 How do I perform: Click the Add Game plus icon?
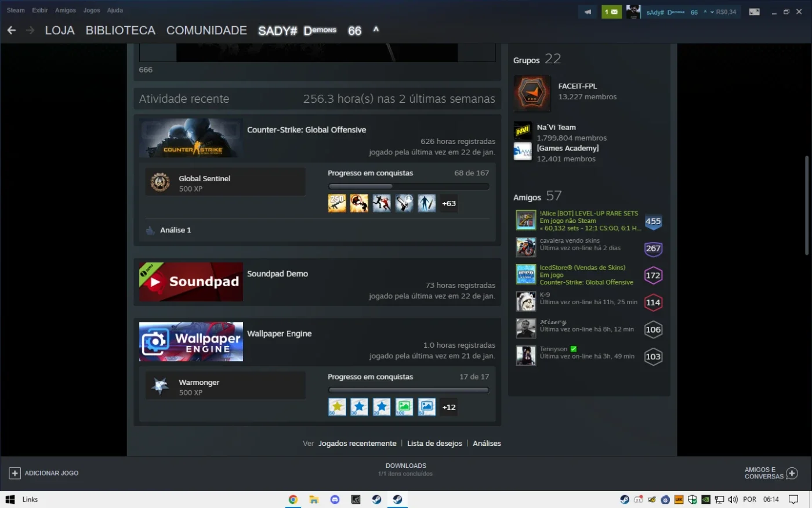point(15,473)
